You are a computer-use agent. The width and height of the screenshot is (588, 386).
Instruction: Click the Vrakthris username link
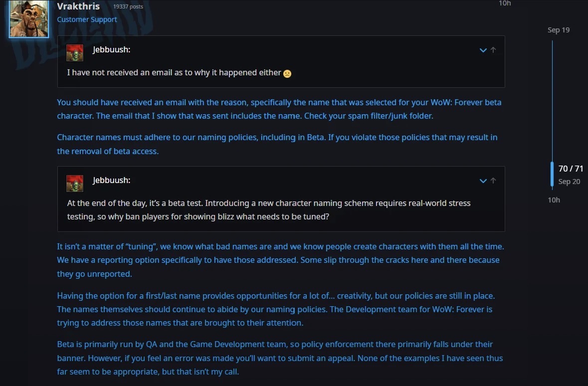(78, 6)
